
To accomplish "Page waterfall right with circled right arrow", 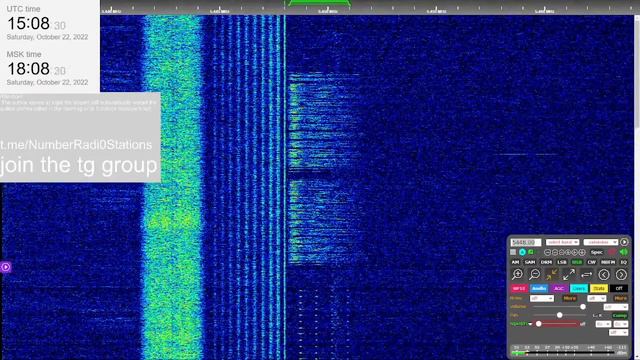I will pyautogui.click(x=621, y=275).
